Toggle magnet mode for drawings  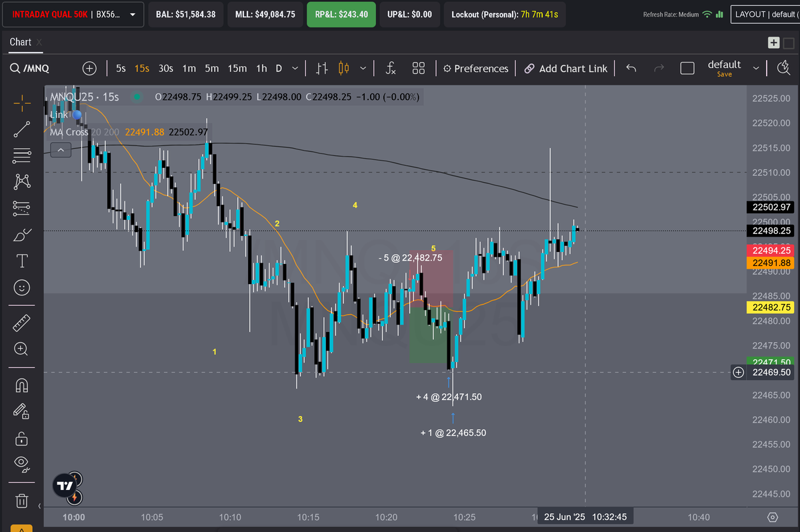pos(22,385)
